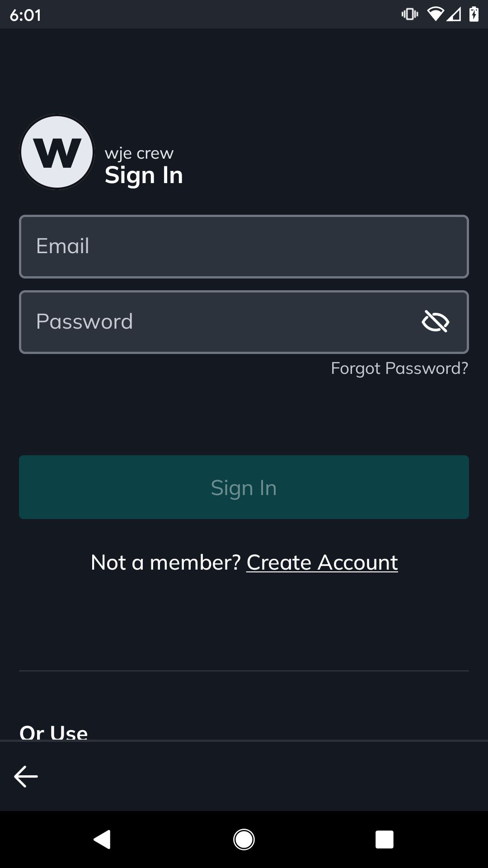Tap the Not a member? text

click(x=165, y=563)
